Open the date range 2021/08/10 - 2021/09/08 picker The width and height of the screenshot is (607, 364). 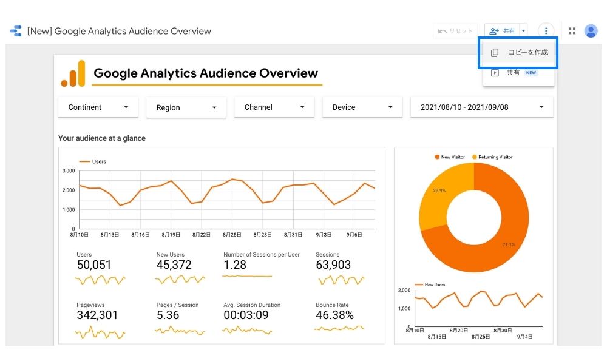tap(482, 107)
